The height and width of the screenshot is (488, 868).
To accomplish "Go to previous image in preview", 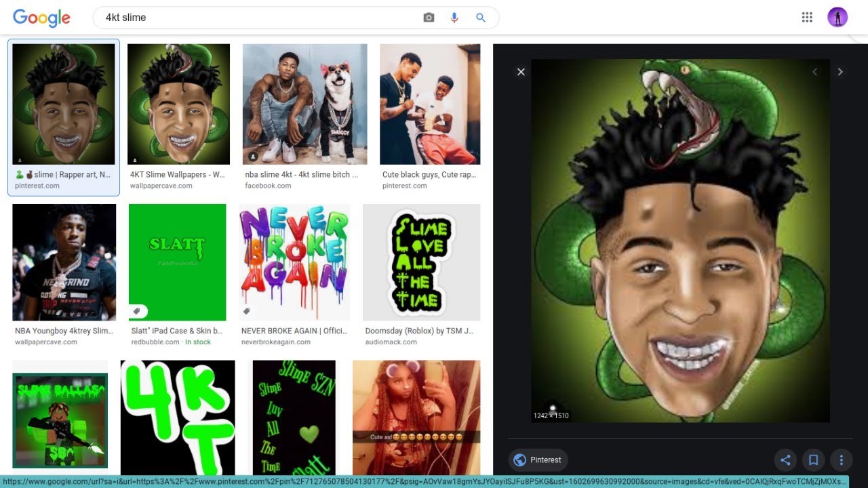I will [815, 72].
